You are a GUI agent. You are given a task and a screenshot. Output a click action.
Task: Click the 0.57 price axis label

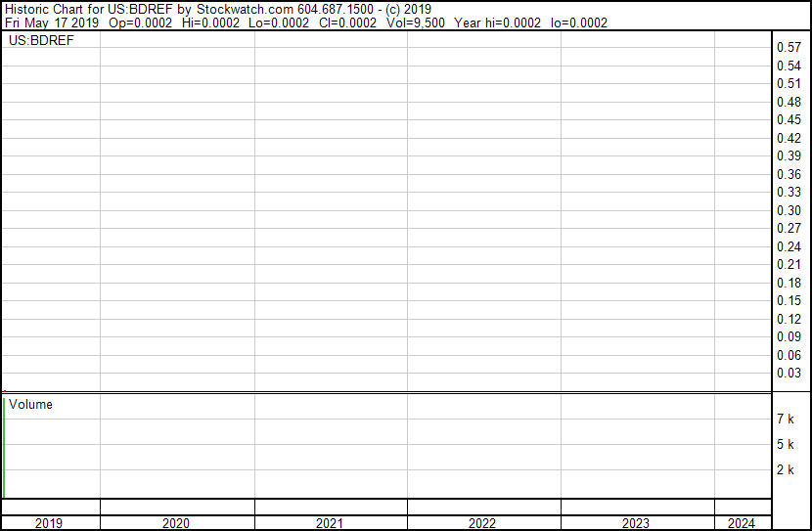pyautogui.click(x=789, y=47)
